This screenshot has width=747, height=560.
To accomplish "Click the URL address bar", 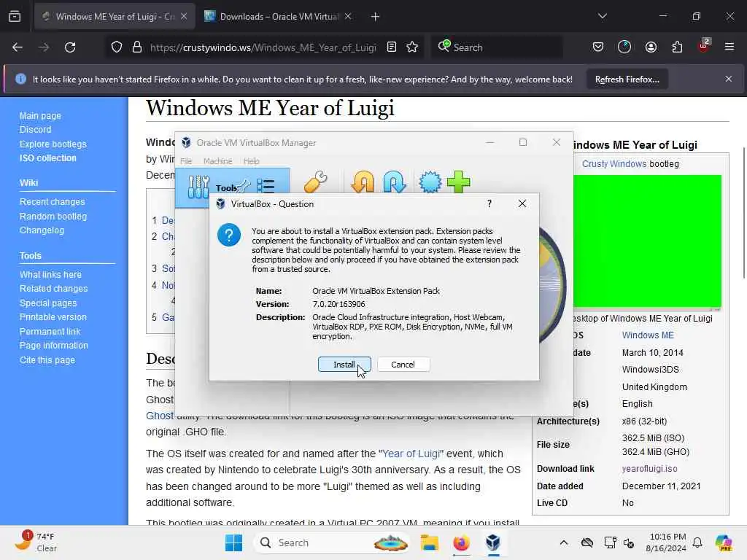I will [x=263, y=47].
